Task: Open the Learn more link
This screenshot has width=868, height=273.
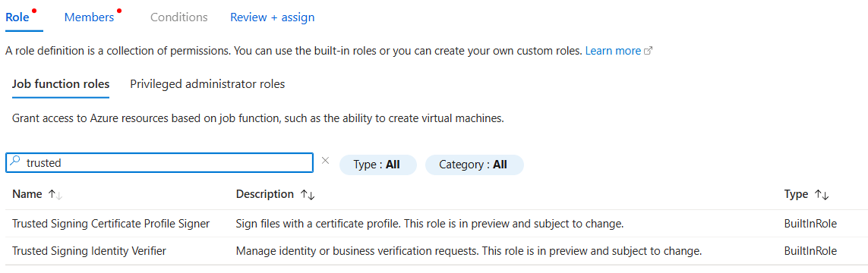Action: tap(613, 51)
